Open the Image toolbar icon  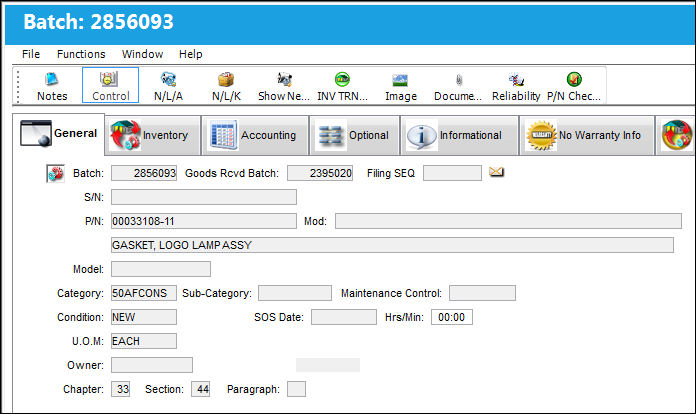[400, 86]
